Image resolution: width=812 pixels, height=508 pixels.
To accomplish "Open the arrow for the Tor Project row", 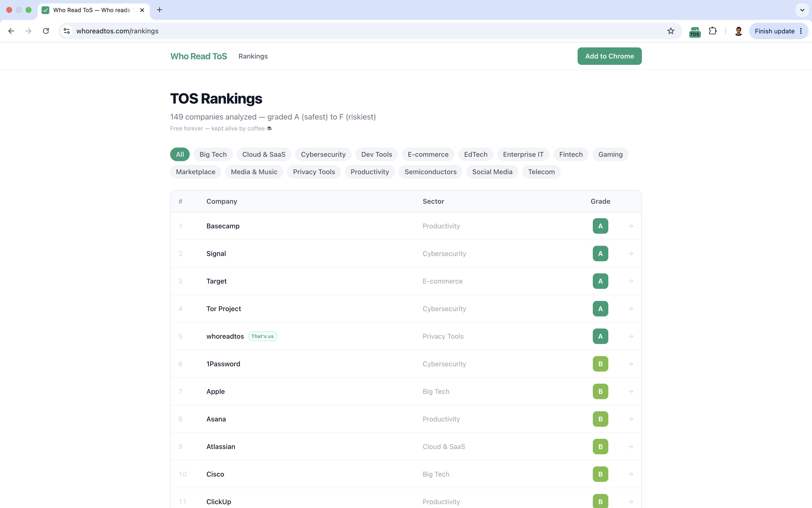I will pyautogui.click(x=631, y=309).
